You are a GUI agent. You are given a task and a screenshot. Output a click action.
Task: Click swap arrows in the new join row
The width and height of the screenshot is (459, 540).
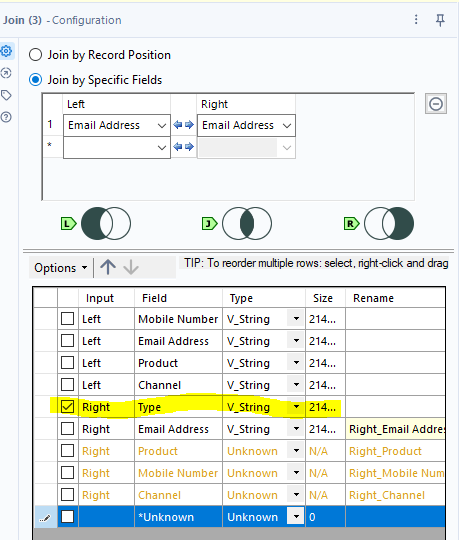click(184, 147)
